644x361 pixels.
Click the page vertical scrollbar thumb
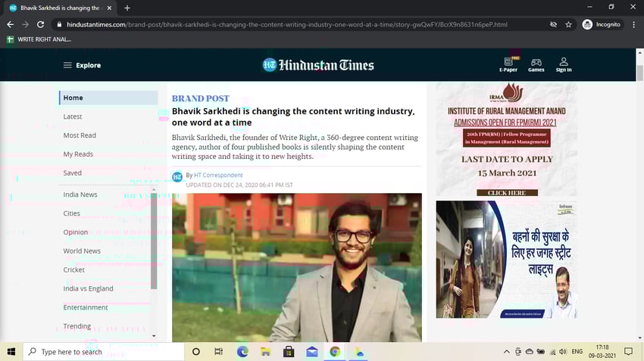(x=640, y=72)
